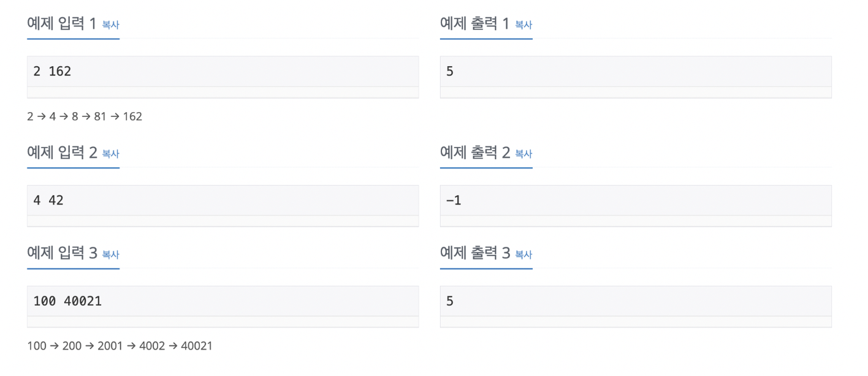The width and height of the screenshot is (868, 376).
Task: Copy 예제 출력 3 using 복사 link
Action: (x=523, y=254)
